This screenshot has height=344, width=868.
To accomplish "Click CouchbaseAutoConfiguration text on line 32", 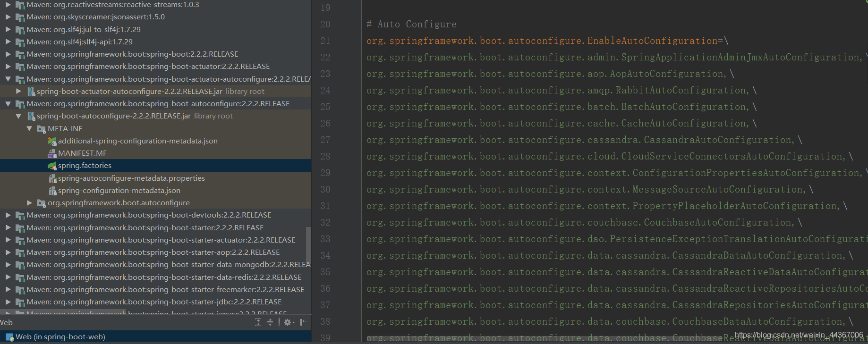I will click(718, 222).
